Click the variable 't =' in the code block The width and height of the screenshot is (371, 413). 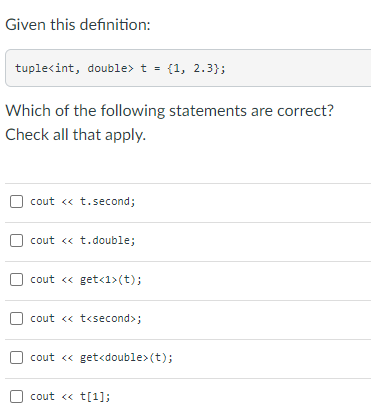click(150, 68)
